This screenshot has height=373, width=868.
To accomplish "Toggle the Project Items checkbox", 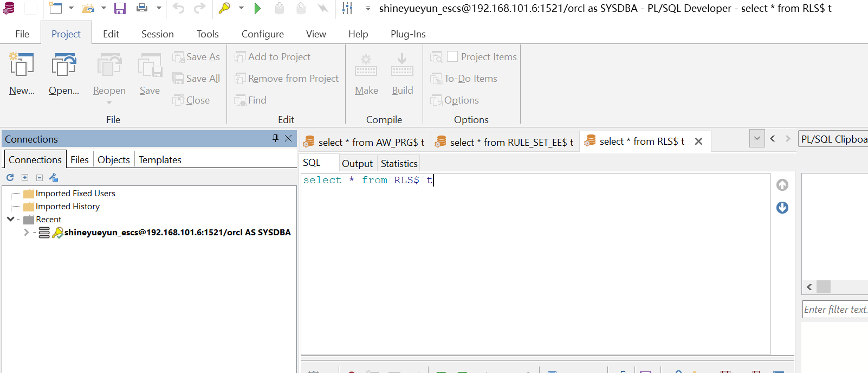I will coord(452,56).
